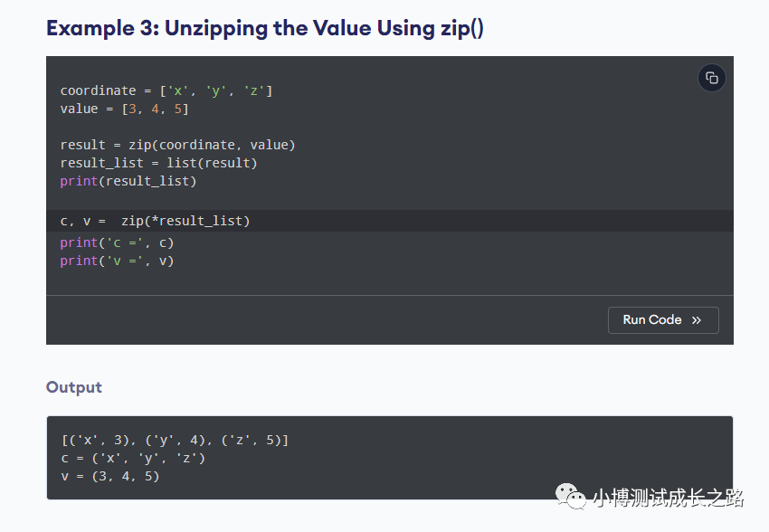Screen dimensions: 769x532
Task: Click the coordinate list assignment line
Action: [166, 90]
